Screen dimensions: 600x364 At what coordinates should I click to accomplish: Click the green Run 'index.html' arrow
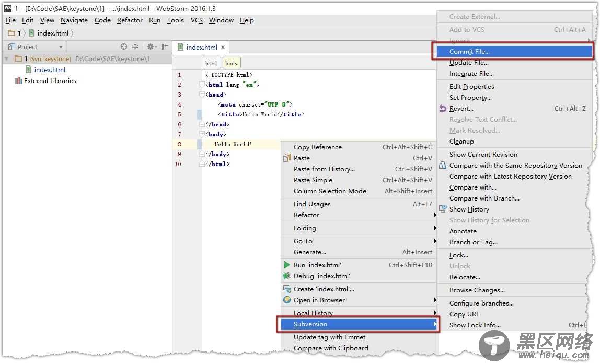click(287, 265)
